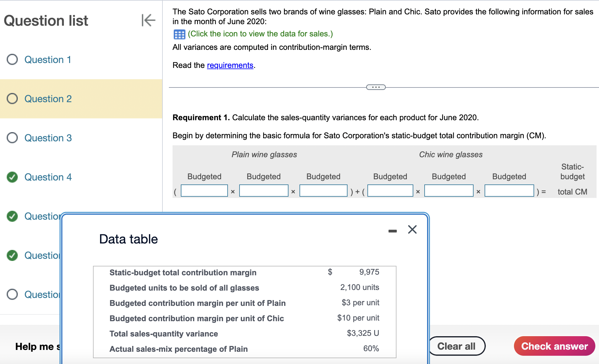Click first Plain wine glasses input box
Image resolution: width=599 pixels, height=364 pixels.
(204, 191)
